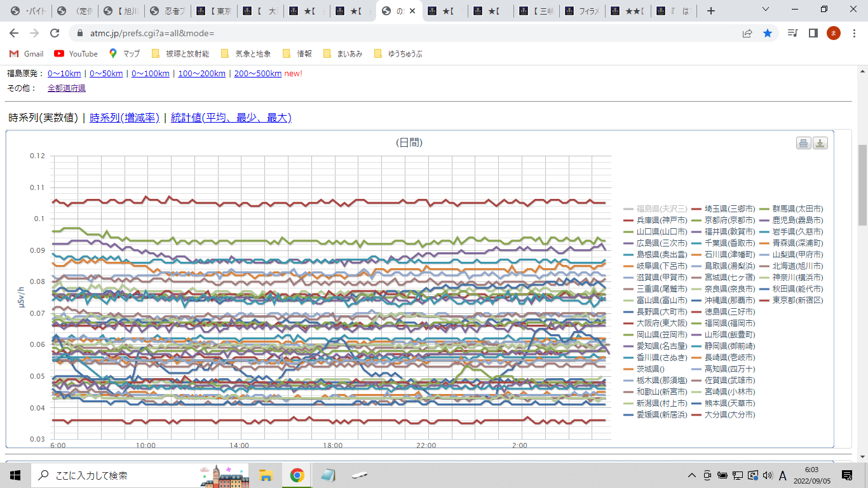Hide 東京都(新宿区) series in legend
The width and height of the screenshot is (868, 488).
pyautogui.click(x=797, y=300)
